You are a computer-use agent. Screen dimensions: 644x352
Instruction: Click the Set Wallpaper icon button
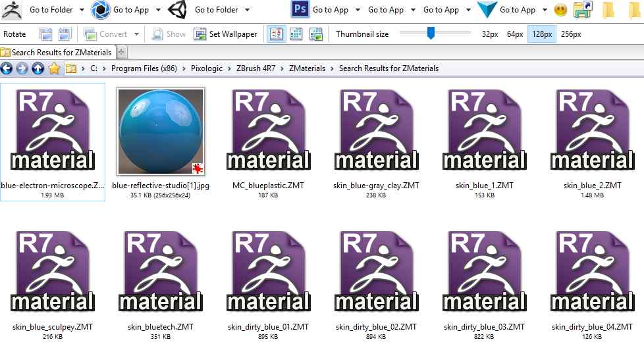(200, 34)
